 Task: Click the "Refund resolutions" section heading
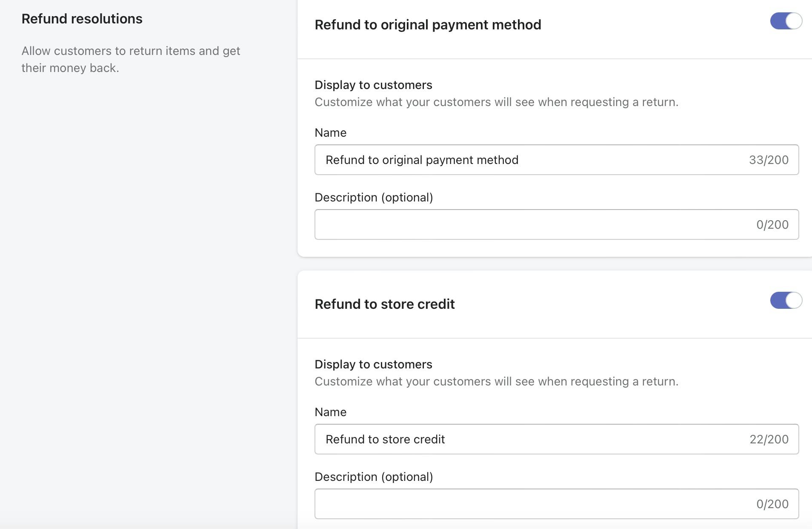tap(82, 19)
